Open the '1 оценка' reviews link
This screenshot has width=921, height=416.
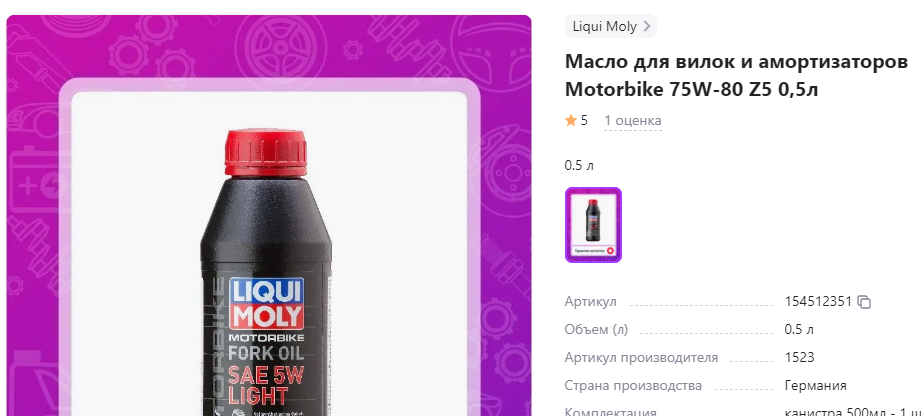coord(633,120)
